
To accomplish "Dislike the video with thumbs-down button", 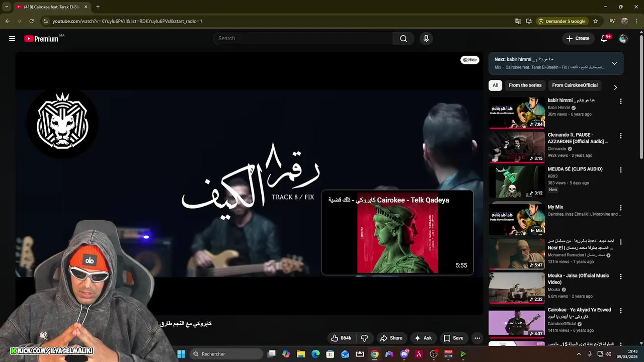I will click(x=364, y=338).
